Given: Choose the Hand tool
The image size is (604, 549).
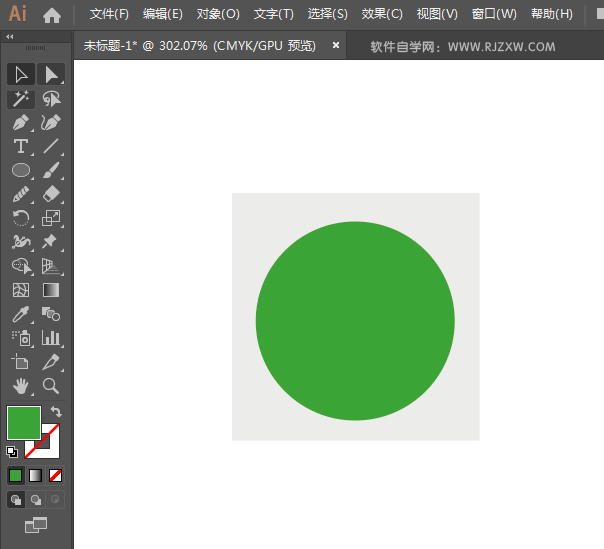Looking at the screenshot, I should point(21,386).
